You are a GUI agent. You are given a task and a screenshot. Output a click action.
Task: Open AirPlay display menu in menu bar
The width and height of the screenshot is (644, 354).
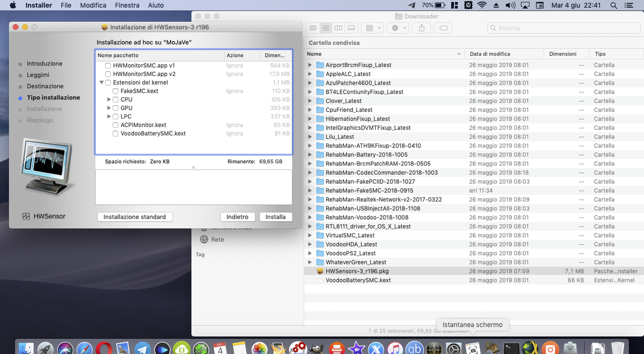[x=525, y=5]
